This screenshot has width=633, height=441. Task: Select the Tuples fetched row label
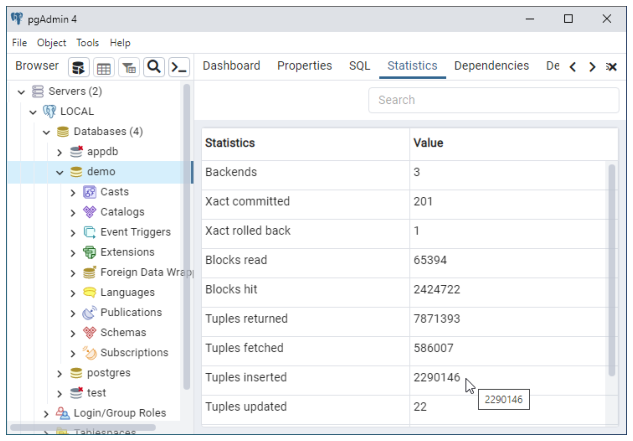coord(244,348)
